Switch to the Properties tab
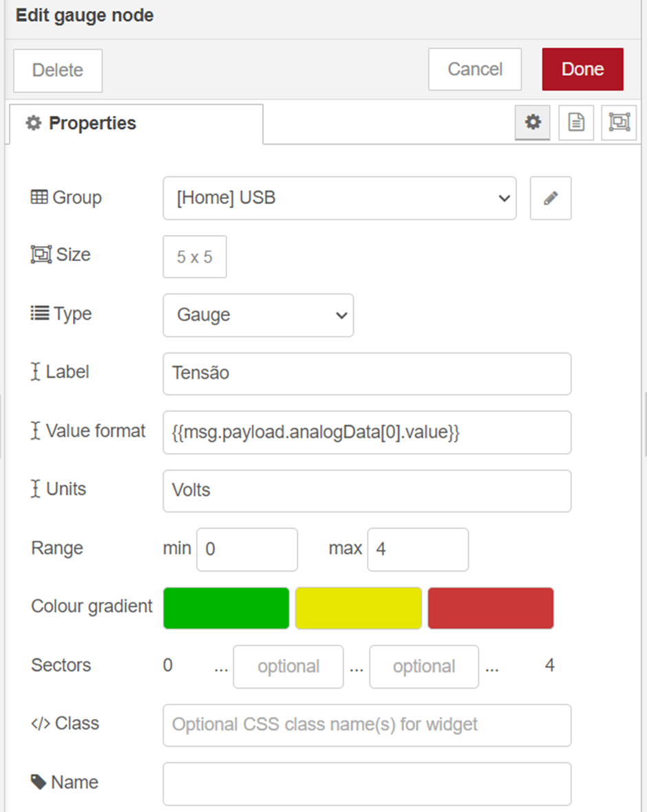Viewport: 647px width, 812px height. (x=137, y=124)
